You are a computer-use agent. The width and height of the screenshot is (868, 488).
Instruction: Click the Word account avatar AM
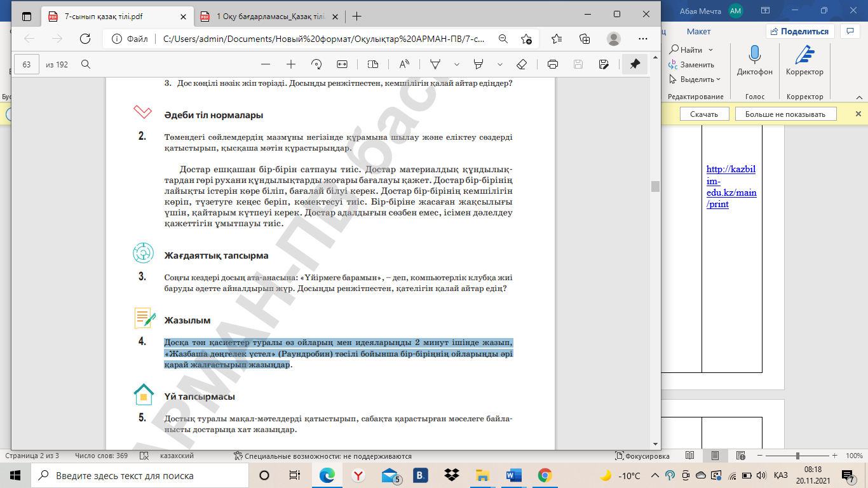click(x=736, y=10)
